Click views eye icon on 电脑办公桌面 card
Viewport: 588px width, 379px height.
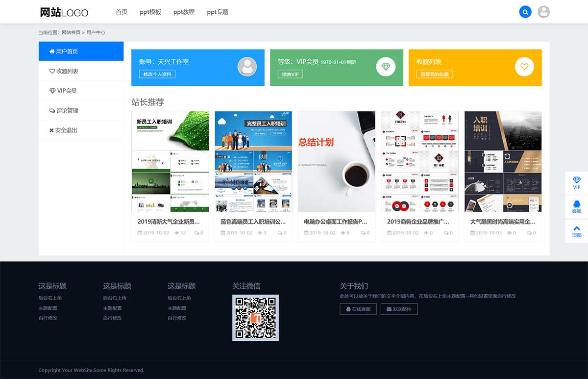(x=343, y=233)
